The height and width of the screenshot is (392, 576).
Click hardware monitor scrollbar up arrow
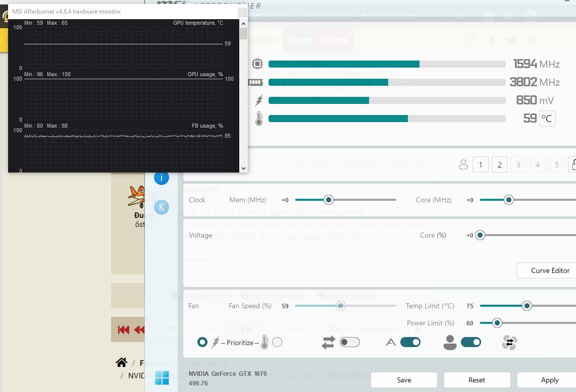pyautogui.click(x=243, y=24)
